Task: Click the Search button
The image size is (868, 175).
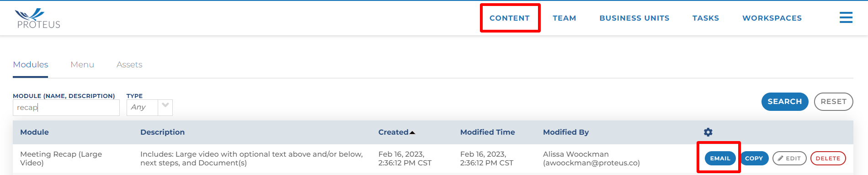Action: [x=785, y=102]
